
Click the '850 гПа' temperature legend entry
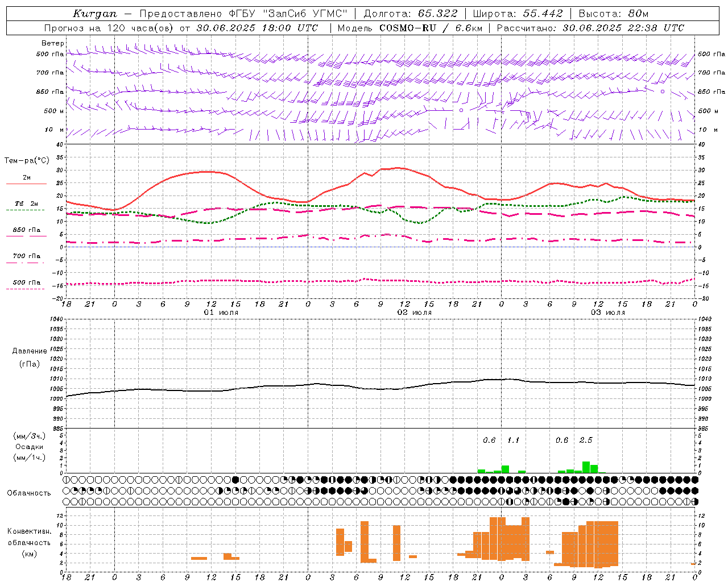click(x=27, y=230)
